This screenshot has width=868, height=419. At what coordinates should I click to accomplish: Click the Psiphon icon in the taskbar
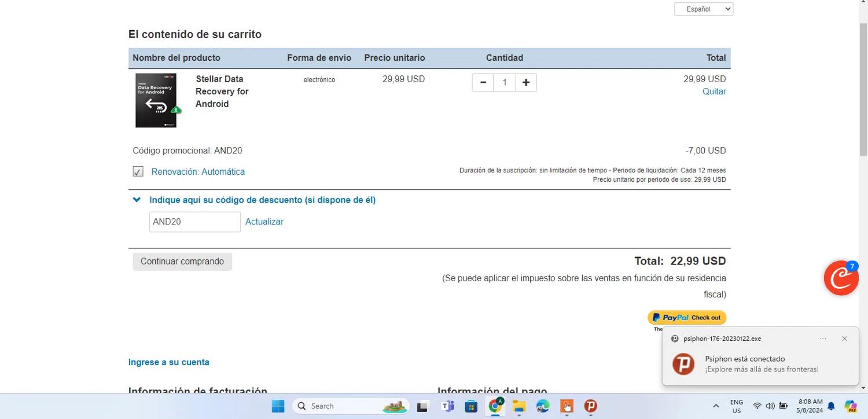coord(590,406)
